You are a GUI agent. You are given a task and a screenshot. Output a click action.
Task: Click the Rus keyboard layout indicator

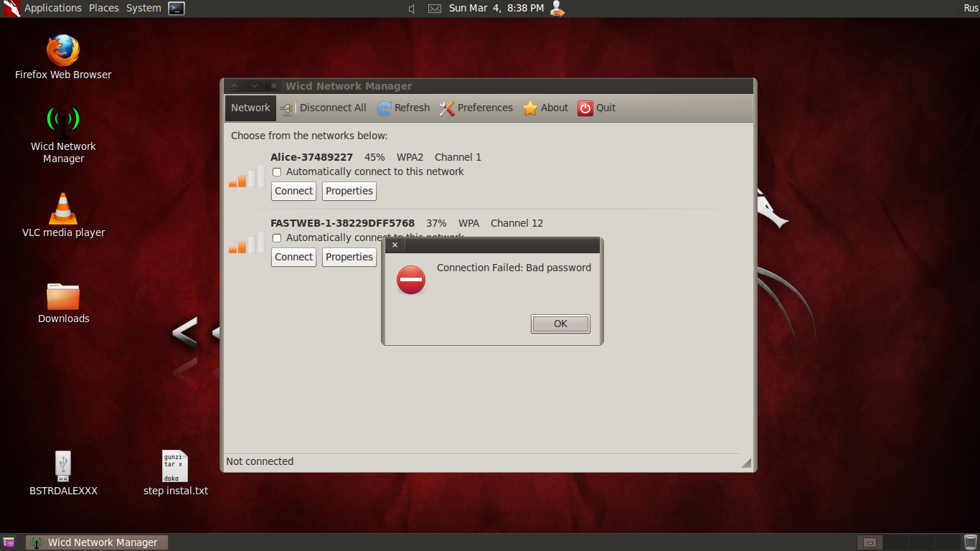coord(971,8)
